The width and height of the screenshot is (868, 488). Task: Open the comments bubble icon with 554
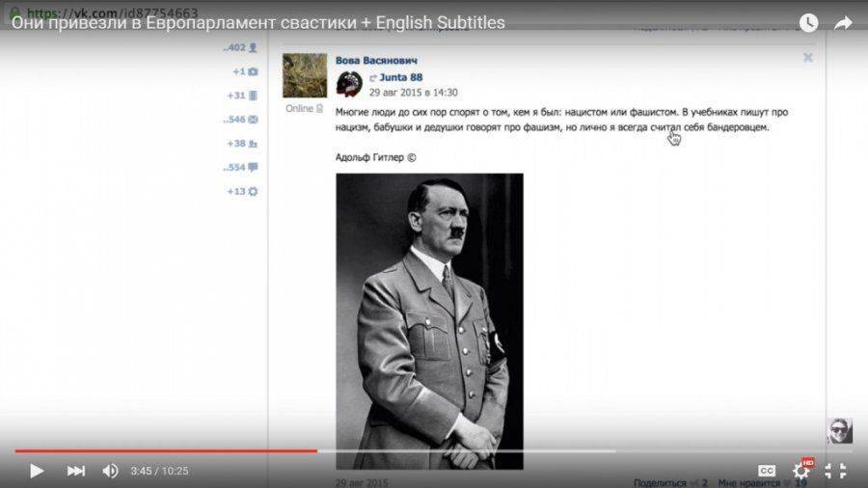[253, 167]
